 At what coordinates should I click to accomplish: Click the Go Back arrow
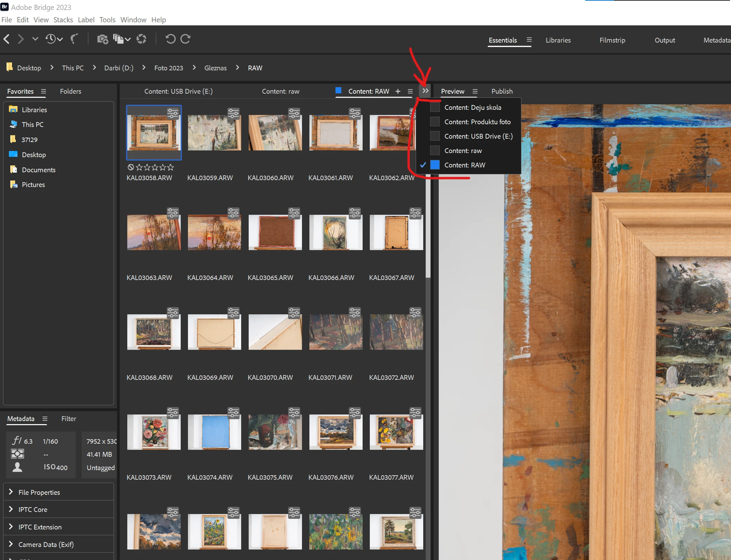click(7, 39)
